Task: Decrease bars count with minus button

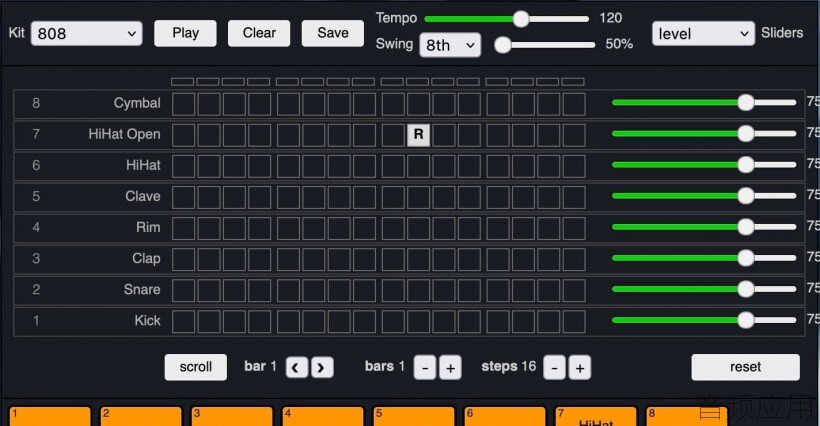Action: (425, 368)
